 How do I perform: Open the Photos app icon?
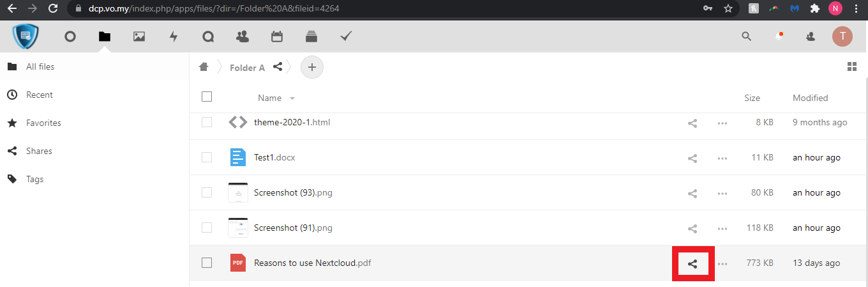[x=139, y=37]
